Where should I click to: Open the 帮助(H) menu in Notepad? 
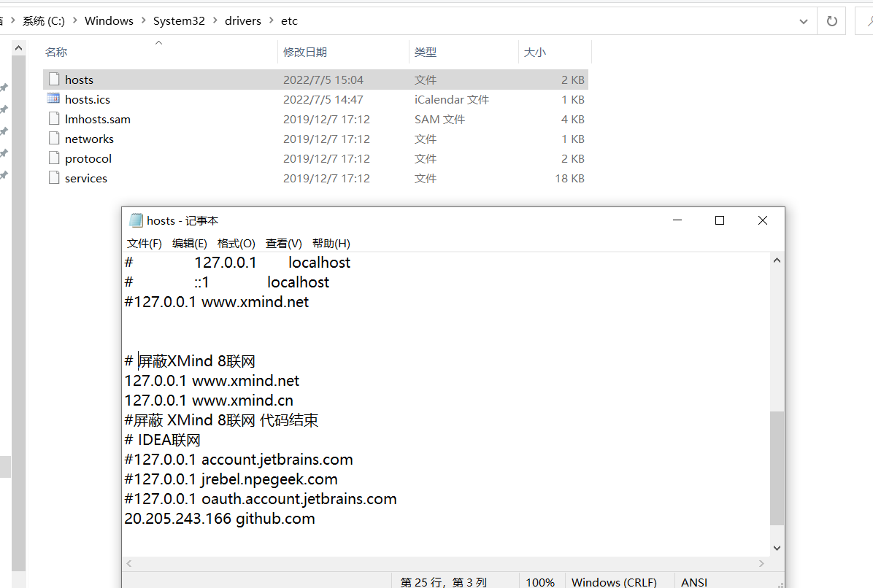[331, 243]
